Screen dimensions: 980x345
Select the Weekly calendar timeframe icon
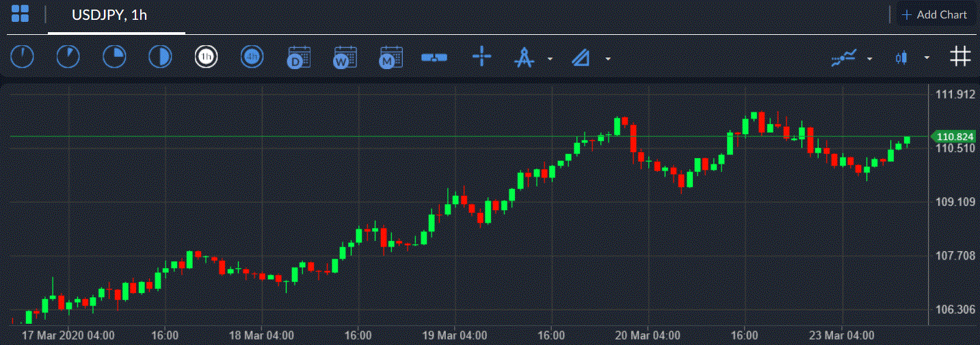coord(345,57)
